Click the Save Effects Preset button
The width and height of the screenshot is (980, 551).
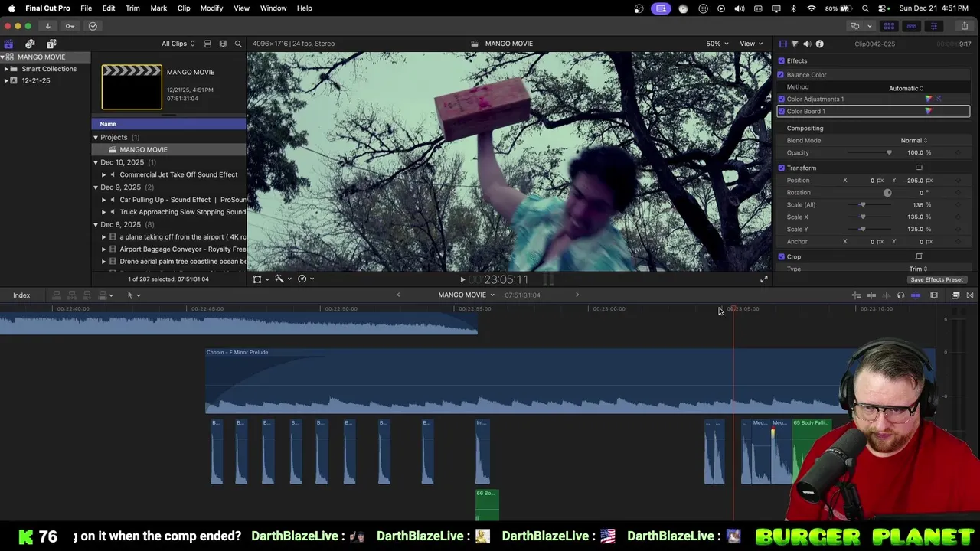pos(936,280)
